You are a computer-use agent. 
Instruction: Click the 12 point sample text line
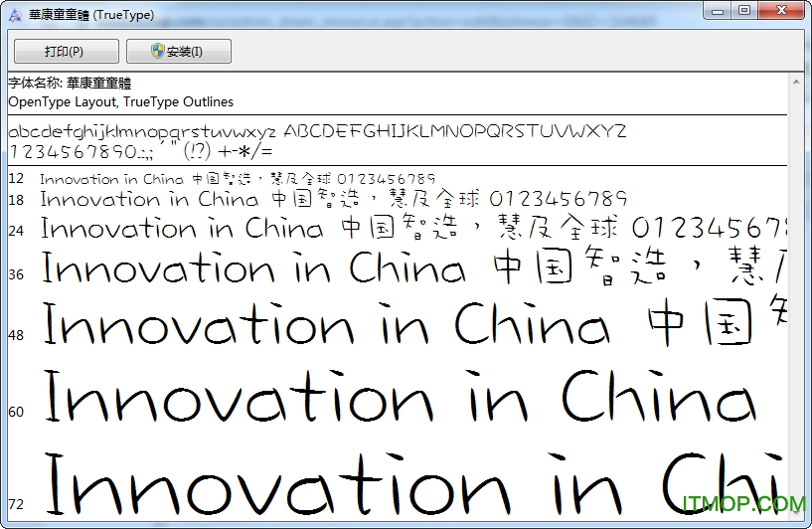(237, 179)
